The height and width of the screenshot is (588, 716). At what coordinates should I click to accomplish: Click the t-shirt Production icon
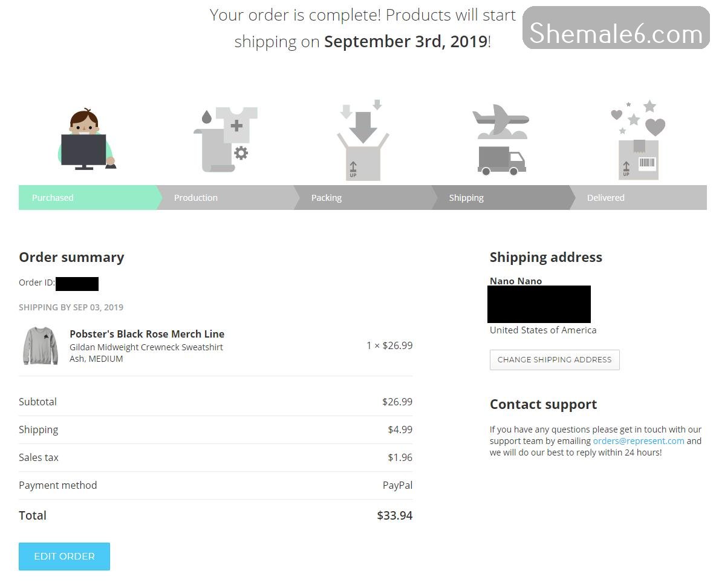226,140
